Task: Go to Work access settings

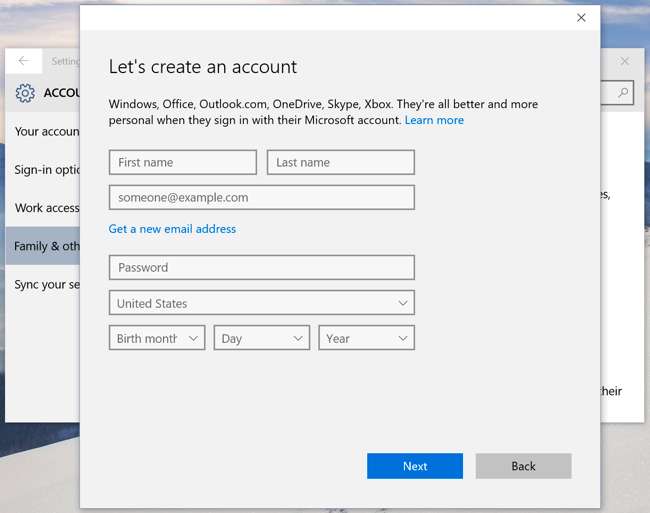Action: click(x=46, y=208)
